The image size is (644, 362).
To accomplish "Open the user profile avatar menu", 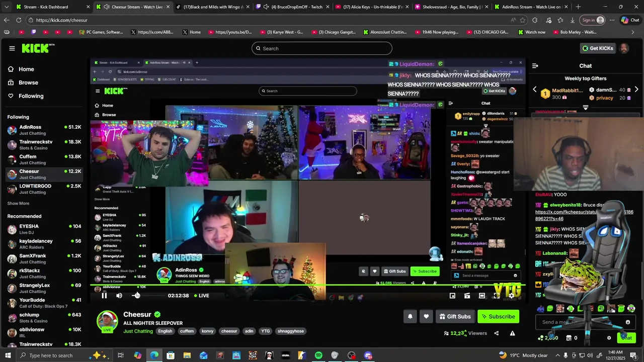I will click(x=624, y=48).
